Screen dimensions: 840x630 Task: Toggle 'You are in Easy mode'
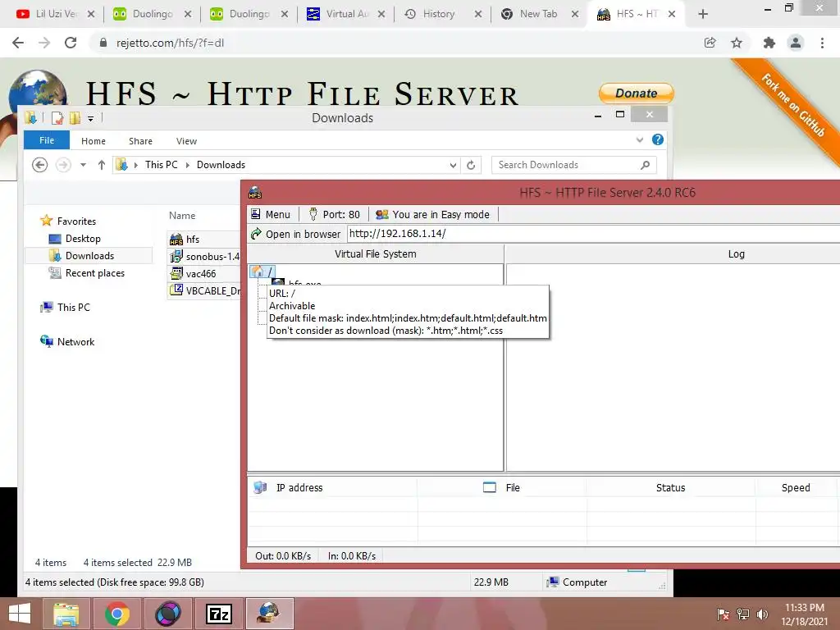tap(432, 214)
